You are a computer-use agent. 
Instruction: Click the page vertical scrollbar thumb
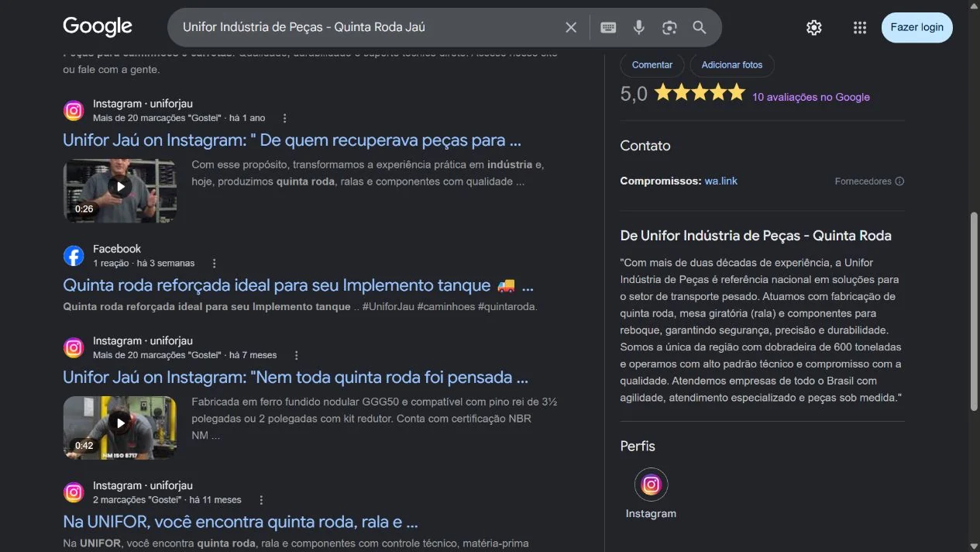[975, 312]
